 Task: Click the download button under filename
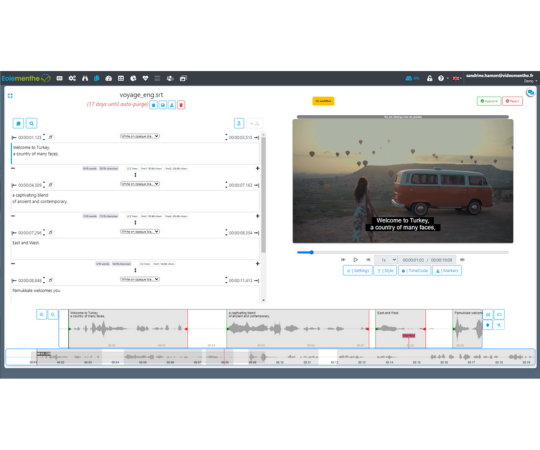[x=172, y=105]
